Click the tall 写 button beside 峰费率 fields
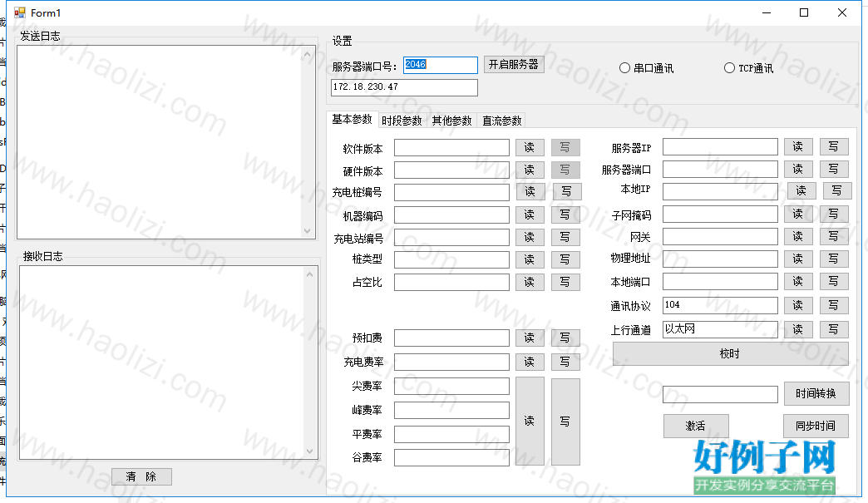The image size is (868, 503). 565,422
